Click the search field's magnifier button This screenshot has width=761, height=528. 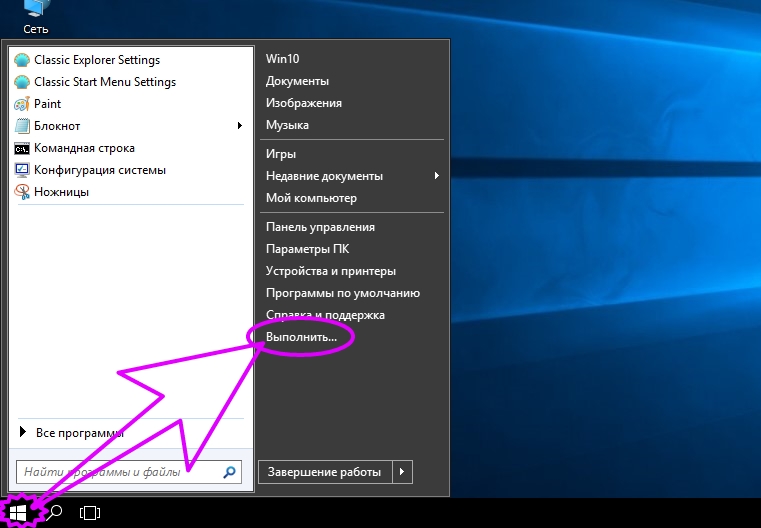click(x=230, y=471)
